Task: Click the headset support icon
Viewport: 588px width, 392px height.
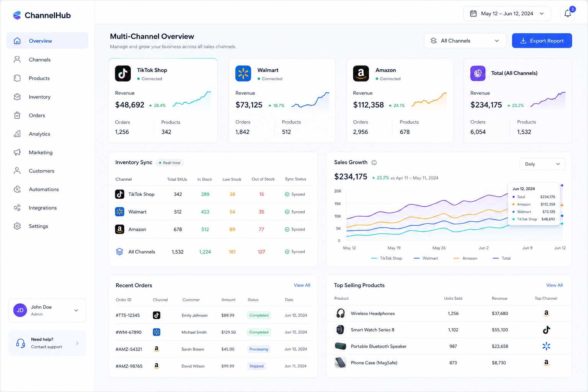Action: click(x=21, y=343)
